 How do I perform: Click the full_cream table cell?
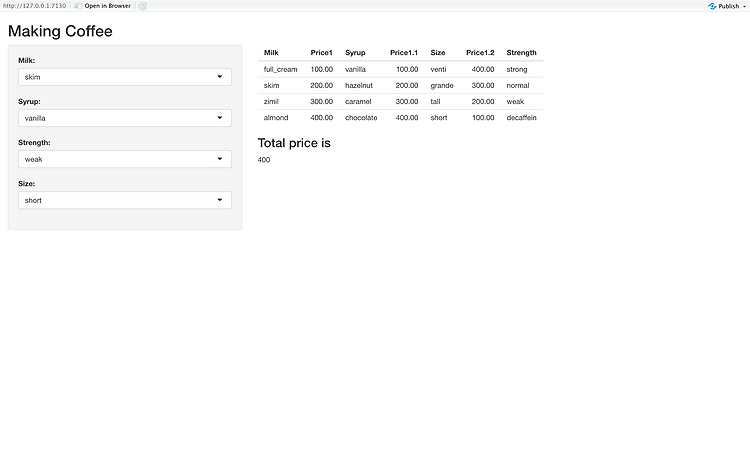click(280, 69)
